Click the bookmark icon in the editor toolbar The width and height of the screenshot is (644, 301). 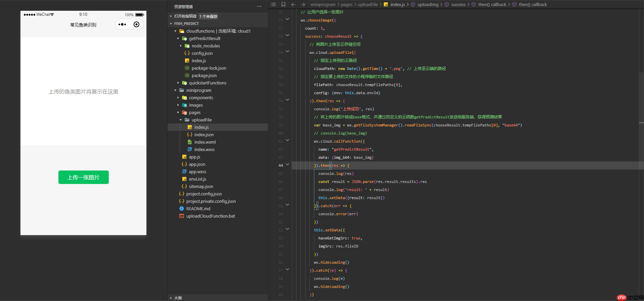coord(283,4)
